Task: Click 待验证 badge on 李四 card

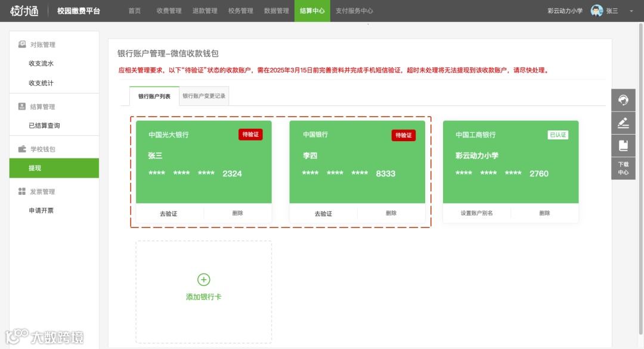Action: click(403, 135)
